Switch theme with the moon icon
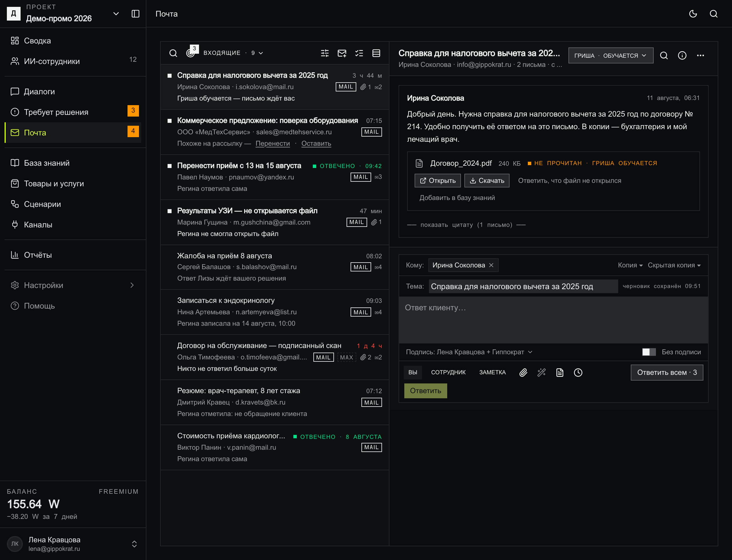Image resolution: width=732 pixels, height=560 pixels. point(693,14)
